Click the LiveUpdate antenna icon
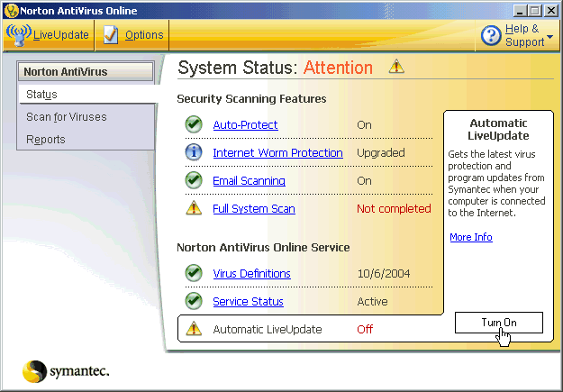Image resolution: width=563 pixels, height=392 pixels. tap(18, 35)
